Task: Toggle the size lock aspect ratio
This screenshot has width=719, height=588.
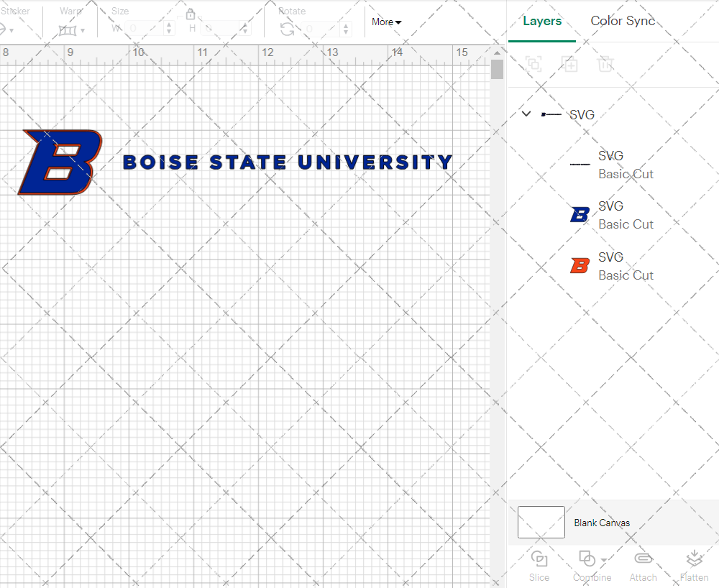Action: click(191, 14)
